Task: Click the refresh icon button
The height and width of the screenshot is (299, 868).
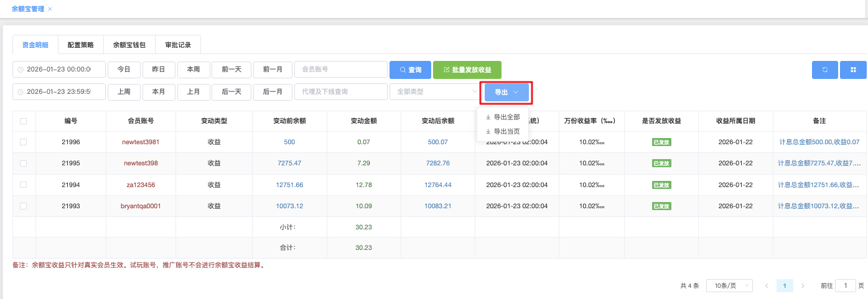Action: click(824, 70)
